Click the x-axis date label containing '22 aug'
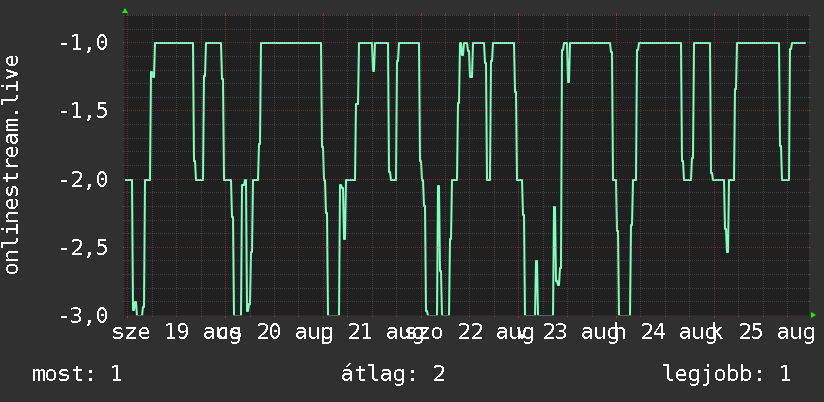The image size is (824, 402). coord(470,333)
